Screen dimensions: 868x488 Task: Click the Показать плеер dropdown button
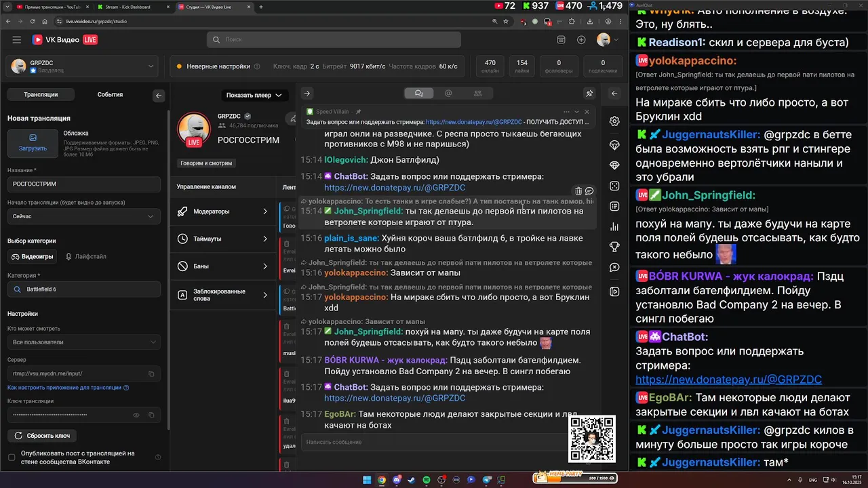[254, 96]
